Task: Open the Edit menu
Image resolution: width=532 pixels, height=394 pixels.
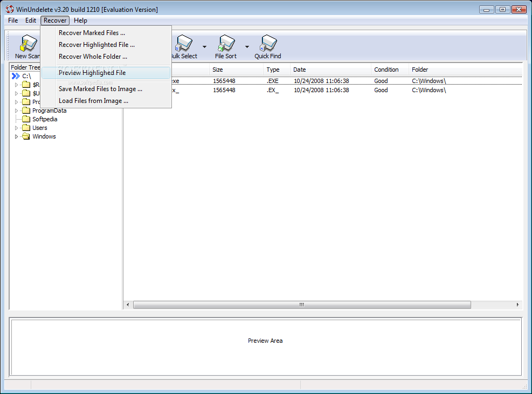Action: 31,20
